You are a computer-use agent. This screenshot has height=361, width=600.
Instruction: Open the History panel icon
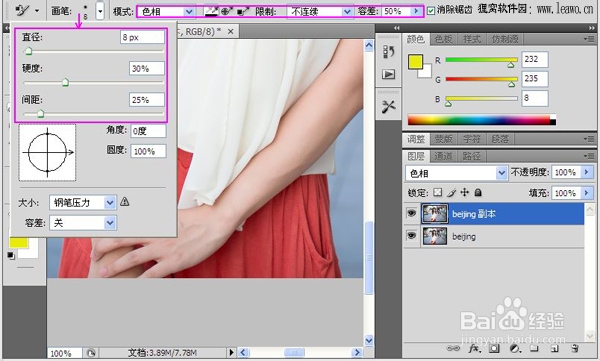coord(389,51)
